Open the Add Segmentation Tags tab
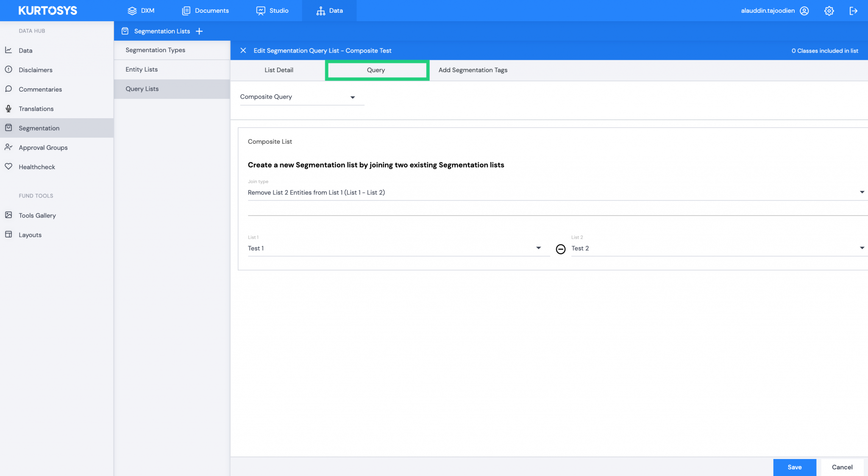Viewport: 868px width, 476px height. pos(473,70)
